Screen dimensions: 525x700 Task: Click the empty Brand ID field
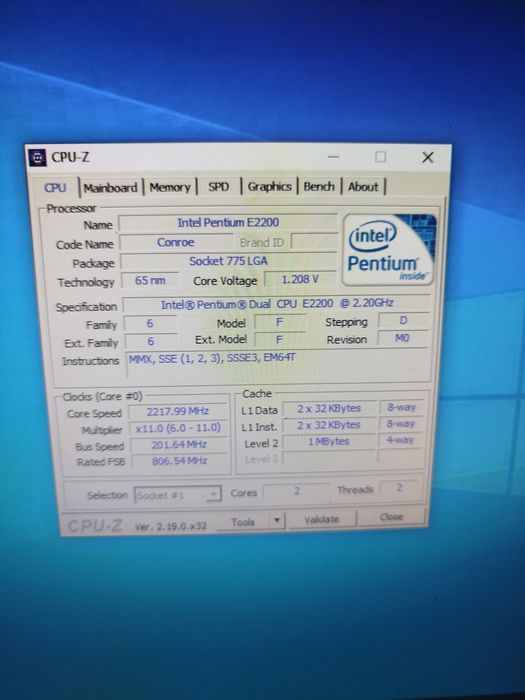coord(314,242)
